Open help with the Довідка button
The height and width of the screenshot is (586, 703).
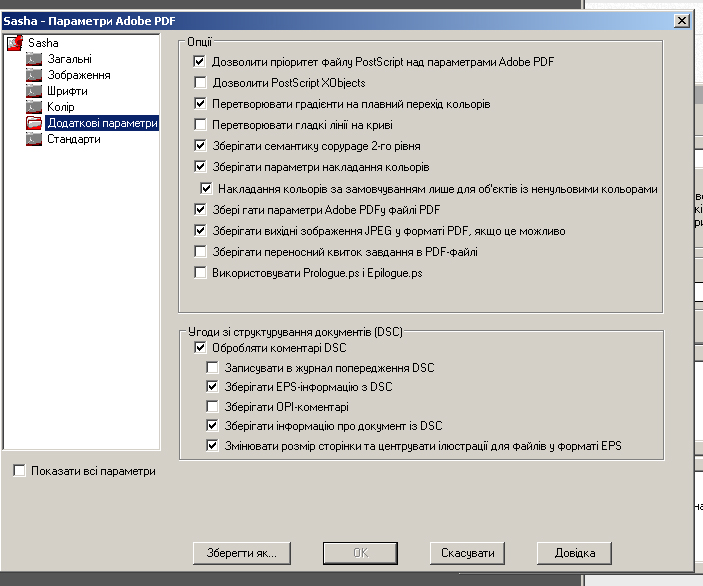(x=574, y=553)
